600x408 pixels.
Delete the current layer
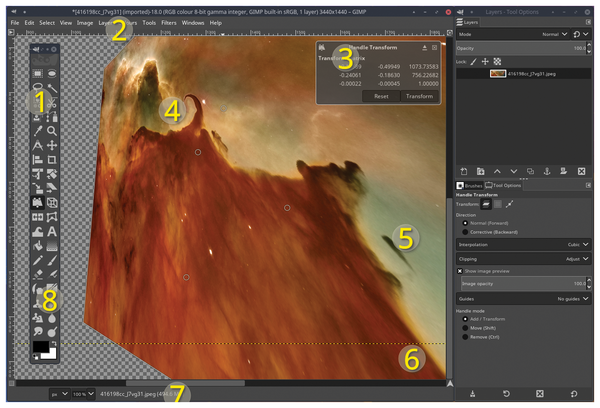[x=581, y=171]
